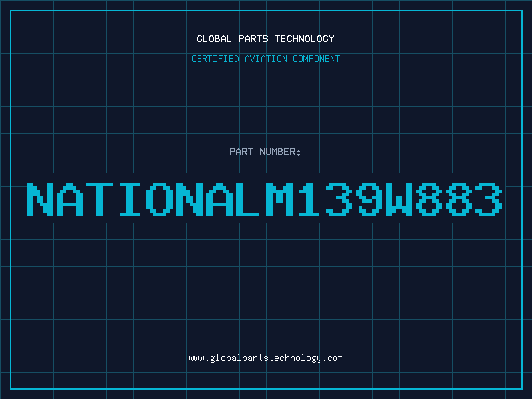Viewport: 532px width, 399px height.
Task: Click the final digit 3 of the part number
Action: [487, 199]
